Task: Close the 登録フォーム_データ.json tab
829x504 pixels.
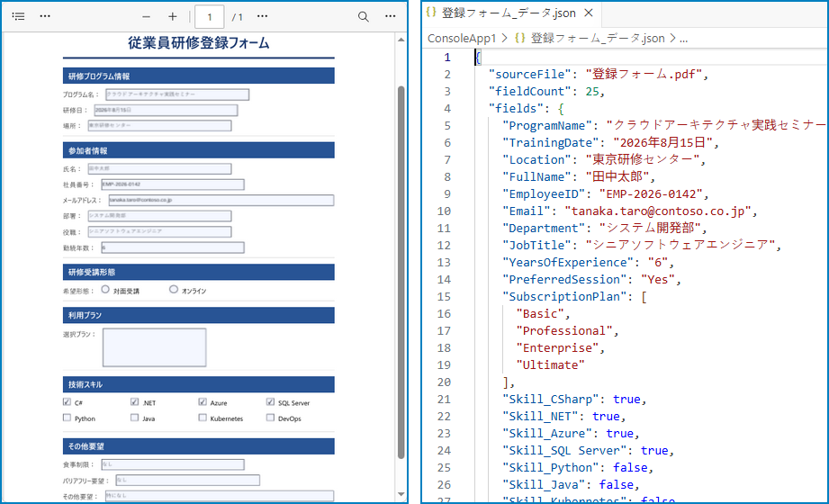Action: [x=589, y=13]
